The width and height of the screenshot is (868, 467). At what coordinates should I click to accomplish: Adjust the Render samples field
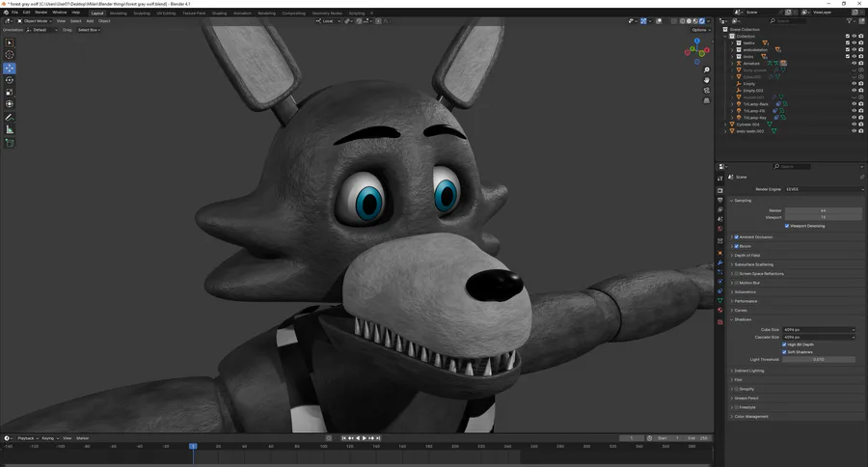(824, 210)
